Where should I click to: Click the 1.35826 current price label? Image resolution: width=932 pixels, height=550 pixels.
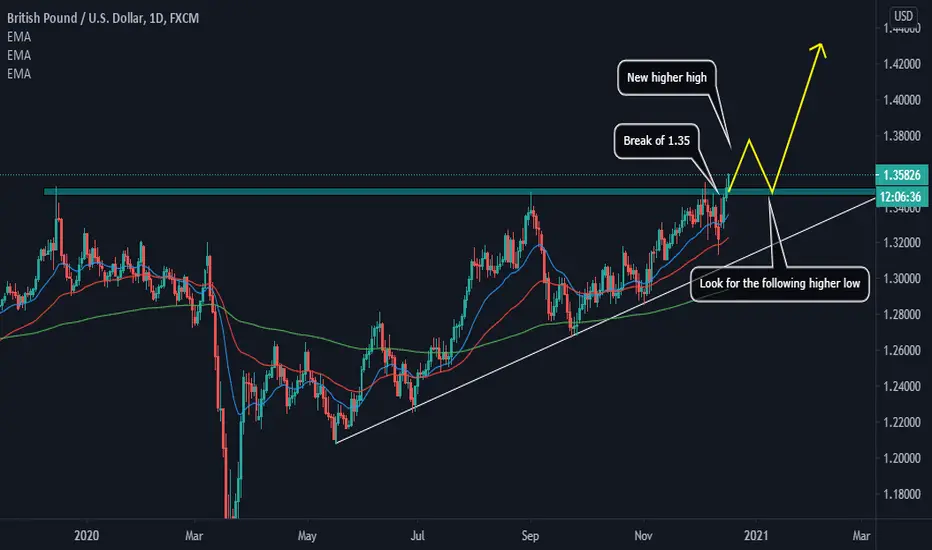(x=902, y=175)
